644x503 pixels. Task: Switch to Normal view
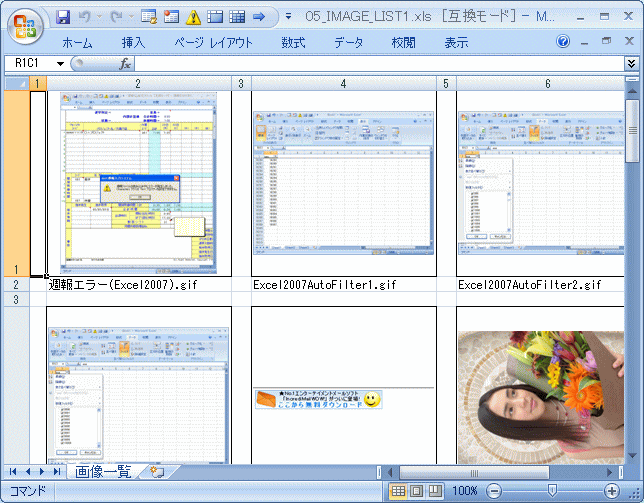pos(398,491)
